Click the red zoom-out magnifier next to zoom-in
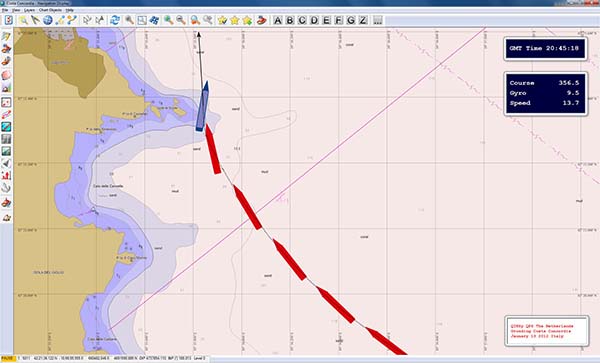 coord(181,20)
